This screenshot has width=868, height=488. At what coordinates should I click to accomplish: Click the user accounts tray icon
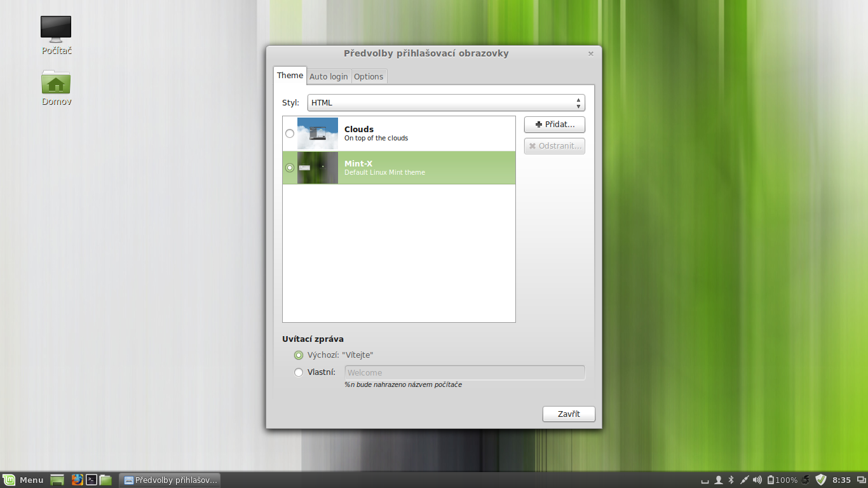tap(717, 480)
